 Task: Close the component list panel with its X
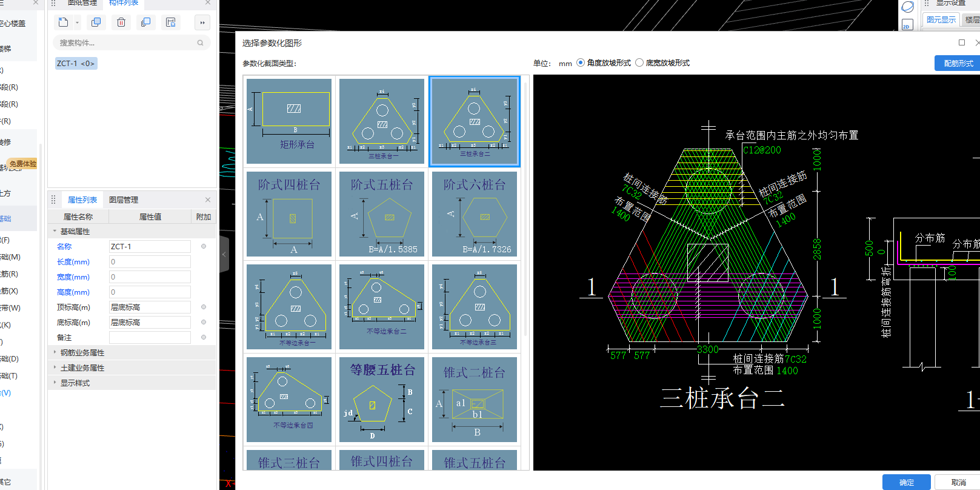point(208,3)
